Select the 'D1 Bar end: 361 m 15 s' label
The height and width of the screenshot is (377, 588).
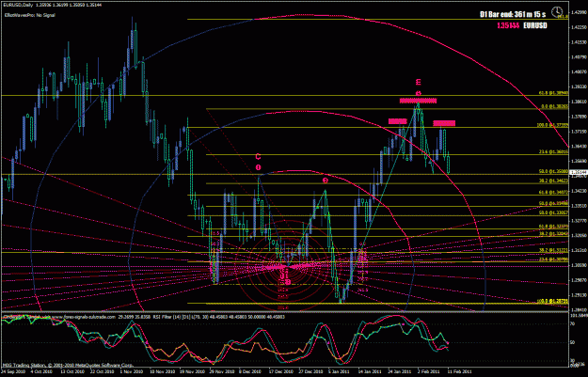(513, 14)
